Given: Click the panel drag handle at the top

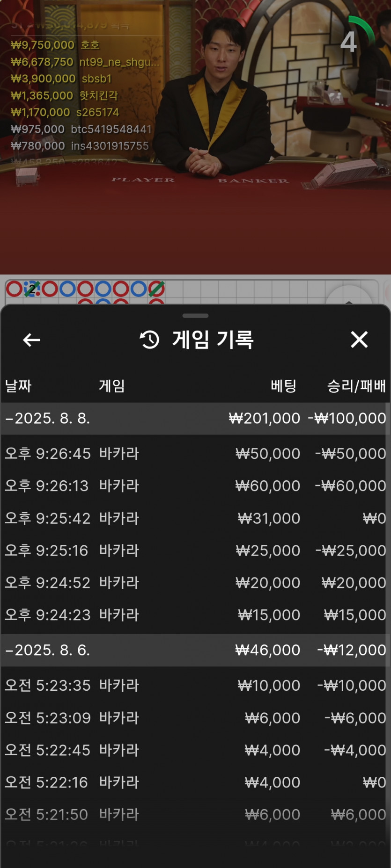Looking at the screenshot, I should point(195,316).
